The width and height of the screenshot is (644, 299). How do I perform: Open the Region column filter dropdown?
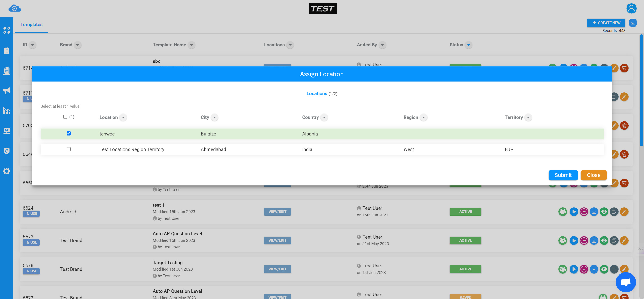(x=424, y=117)
